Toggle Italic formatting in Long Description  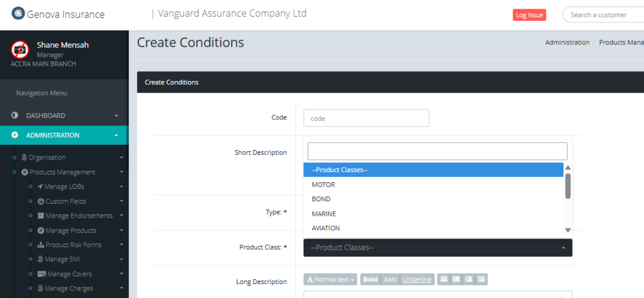[x=390, y=279]
